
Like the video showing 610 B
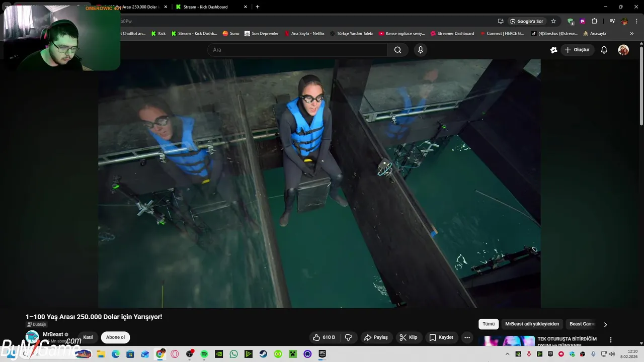324,337
